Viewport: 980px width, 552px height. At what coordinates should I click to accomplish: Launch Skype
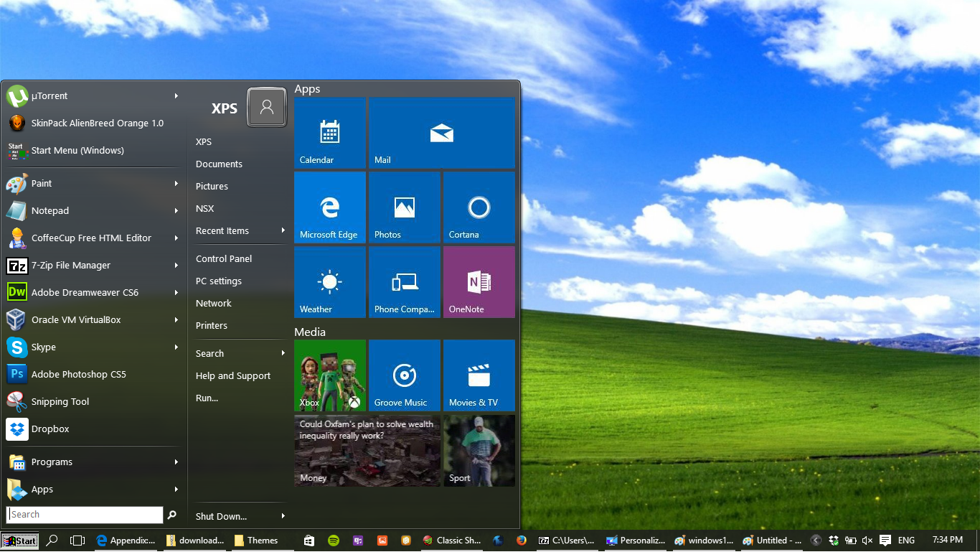[44, 347]
